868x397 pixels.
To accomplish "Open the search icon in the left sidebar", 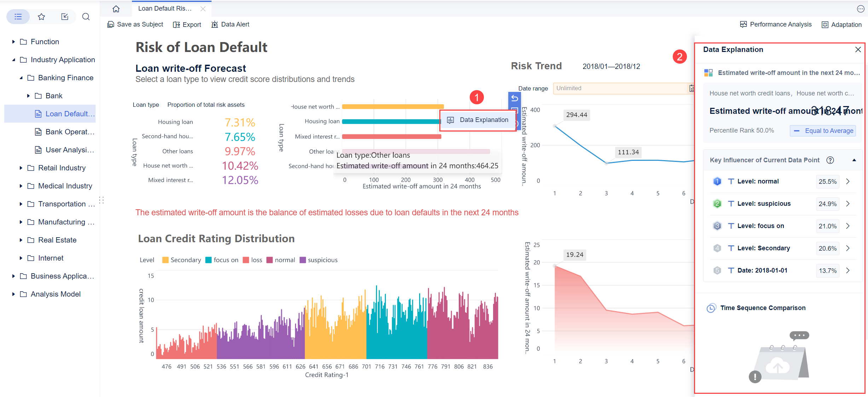I will (86, 16).
